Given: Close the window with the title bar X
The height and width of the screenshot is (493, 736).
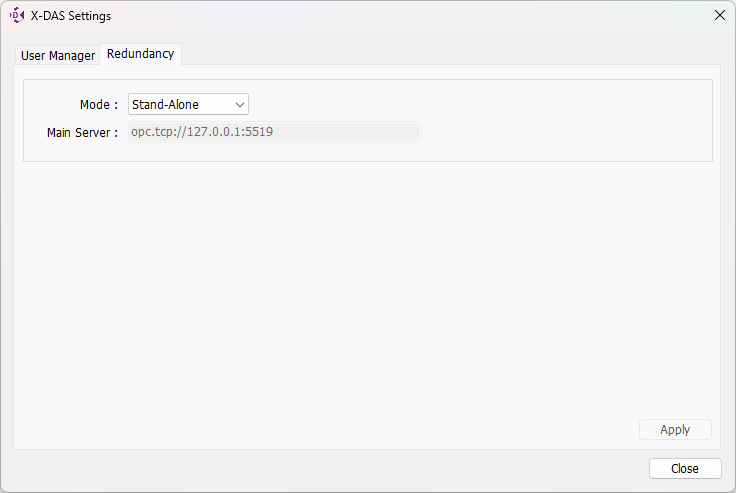Looking at the screenshot, I should coord(719,15).
